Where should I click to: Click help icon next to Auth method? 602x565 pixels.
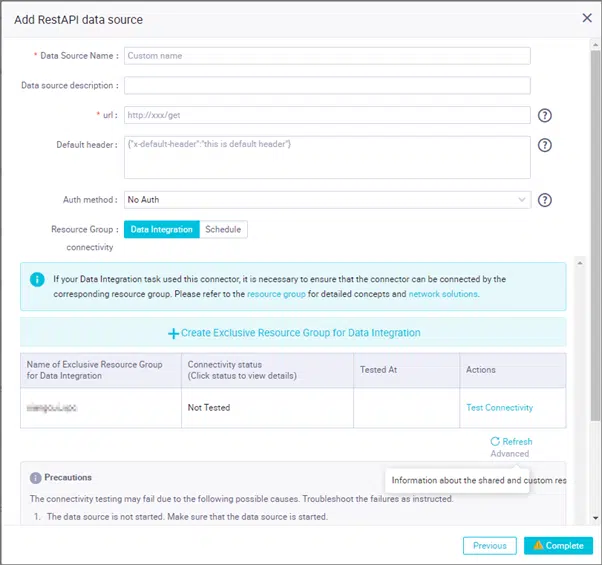545,200
